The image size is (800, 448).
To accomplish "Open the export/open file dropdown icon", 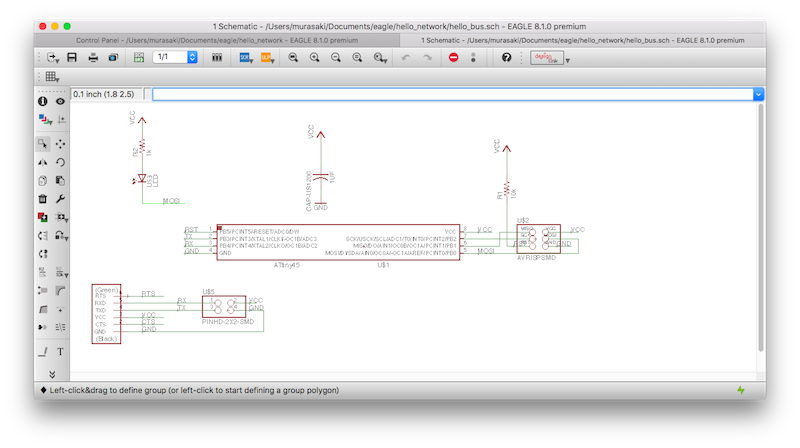I will pos(53,58).
